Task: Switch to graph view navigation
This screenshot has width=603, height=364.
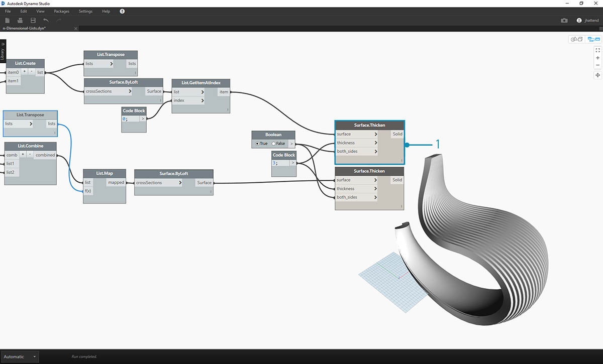Action: [593, 39]
